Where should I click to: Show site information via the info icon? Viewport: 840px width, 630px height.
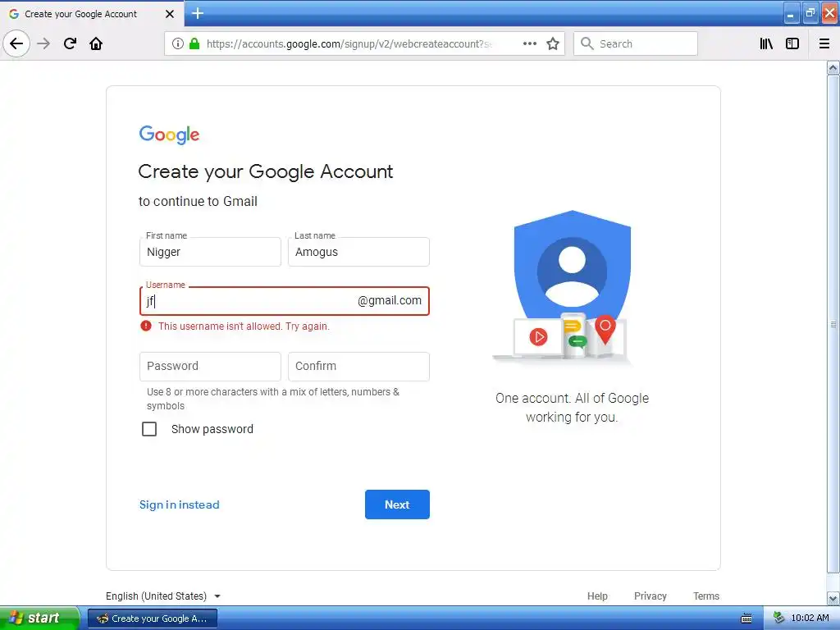point(178,43)
